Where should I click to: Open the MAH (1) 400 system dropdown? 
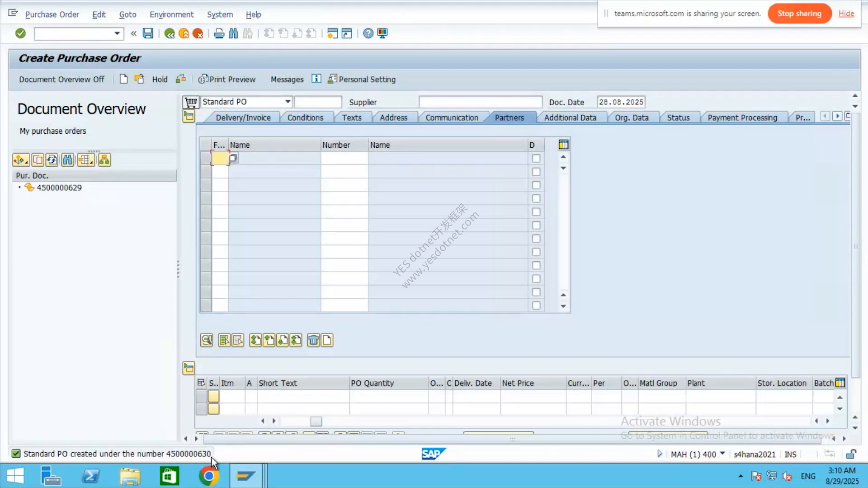(x=722, y=454)
